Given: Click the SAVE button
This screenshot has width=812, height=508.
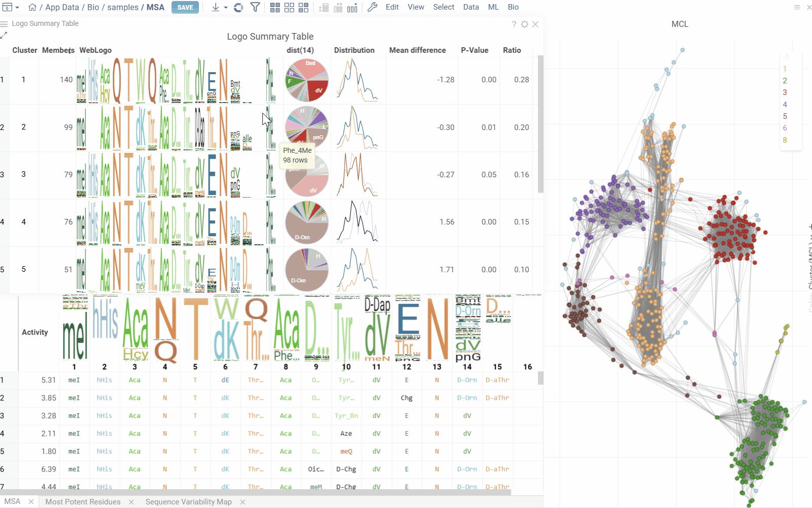Looking at the screenshot, I should point(185,8).
